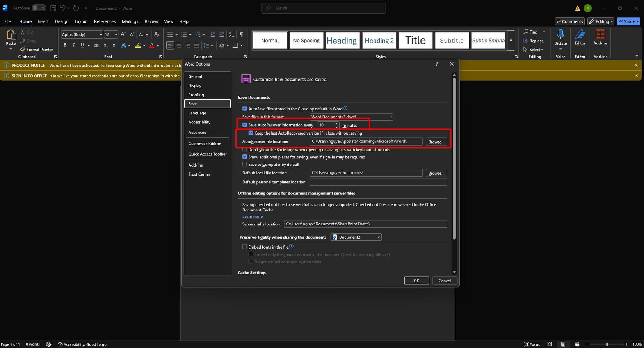Image resolution: width=644 pixels, height=348 pixels.
Task: Expand Preserve fidelity Document2 dropdown
Action: (x=356, y=237)
